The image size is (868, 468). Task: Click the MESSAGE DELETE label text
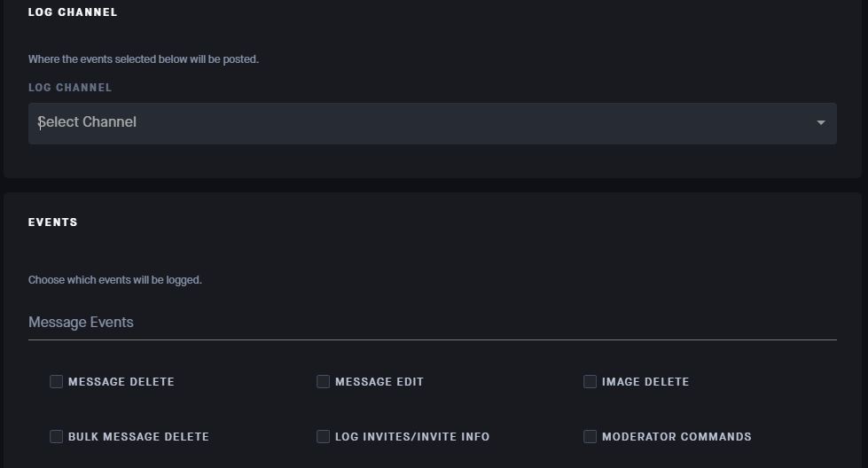[121, 382]
